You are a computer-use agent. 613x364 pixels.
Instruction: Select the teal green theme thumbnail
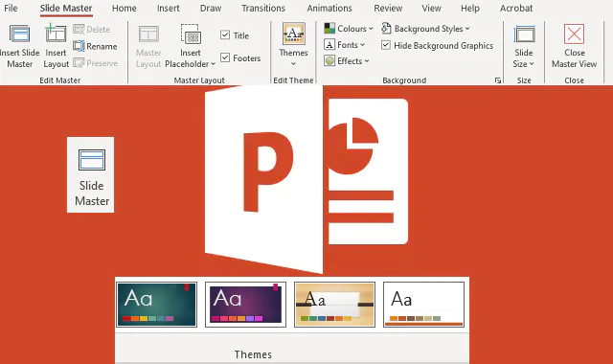[x=156, y=305]
